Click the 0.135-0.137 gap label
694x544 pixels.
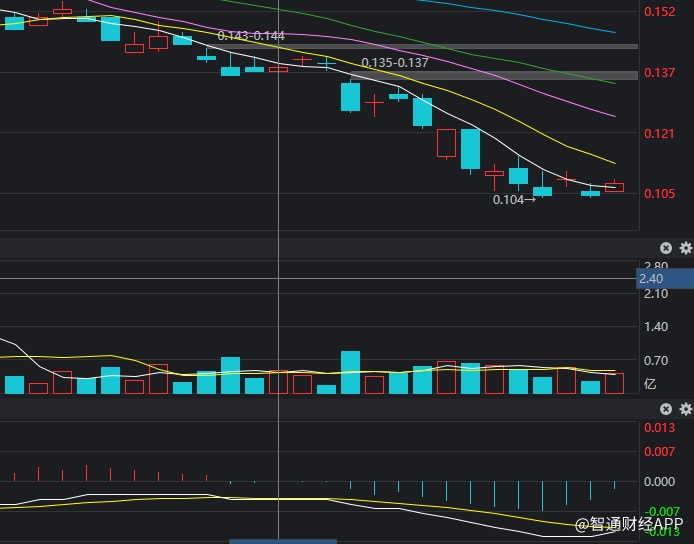point(394,62)
